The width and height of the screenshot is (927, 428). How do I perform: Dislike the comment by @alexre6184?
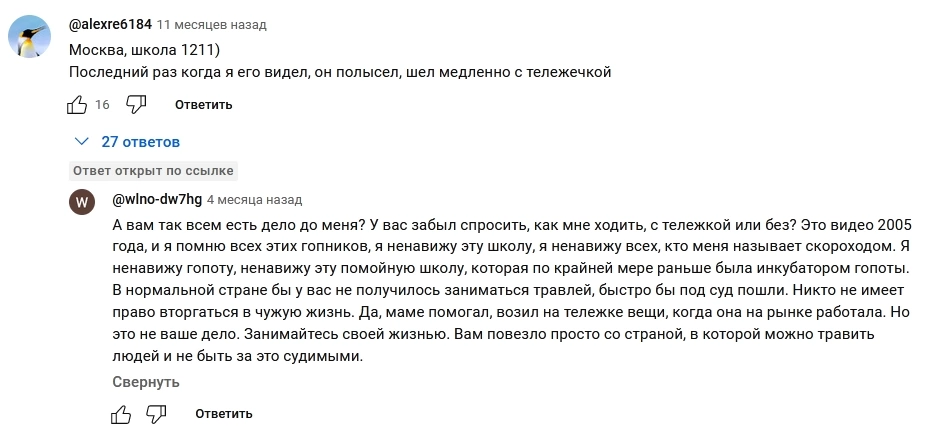(x=137, y=104)
